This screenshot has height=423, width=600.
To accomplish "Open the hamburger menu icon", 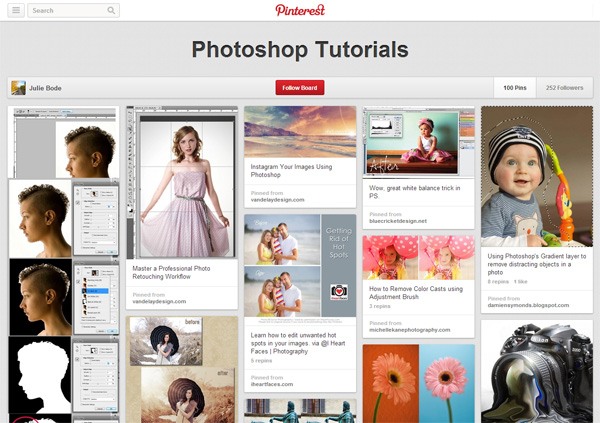I will 16,10.
